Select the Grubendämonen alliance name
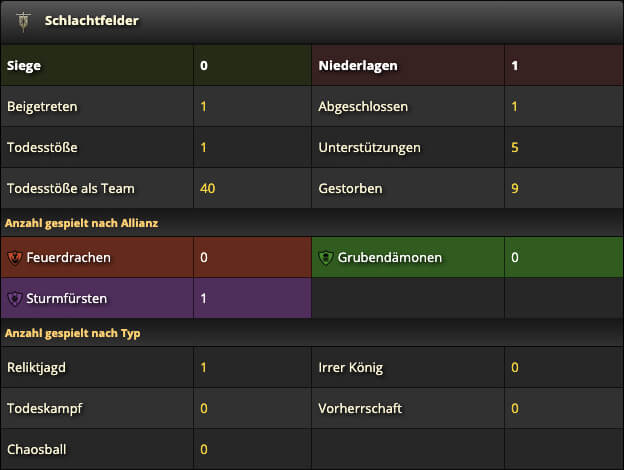This screenshot has height=470, width=624. pos(390,258)
